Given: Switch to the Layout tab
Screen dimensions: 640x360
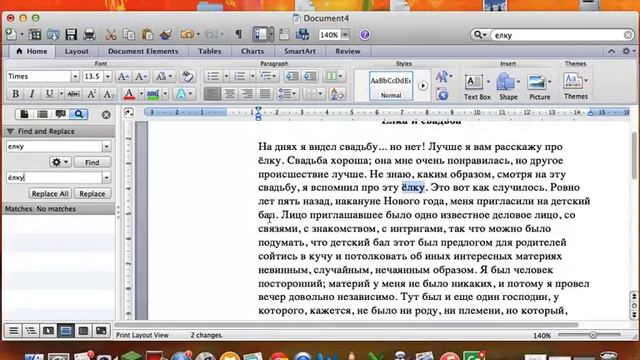Looking at the screenshot, I should 76,51.
